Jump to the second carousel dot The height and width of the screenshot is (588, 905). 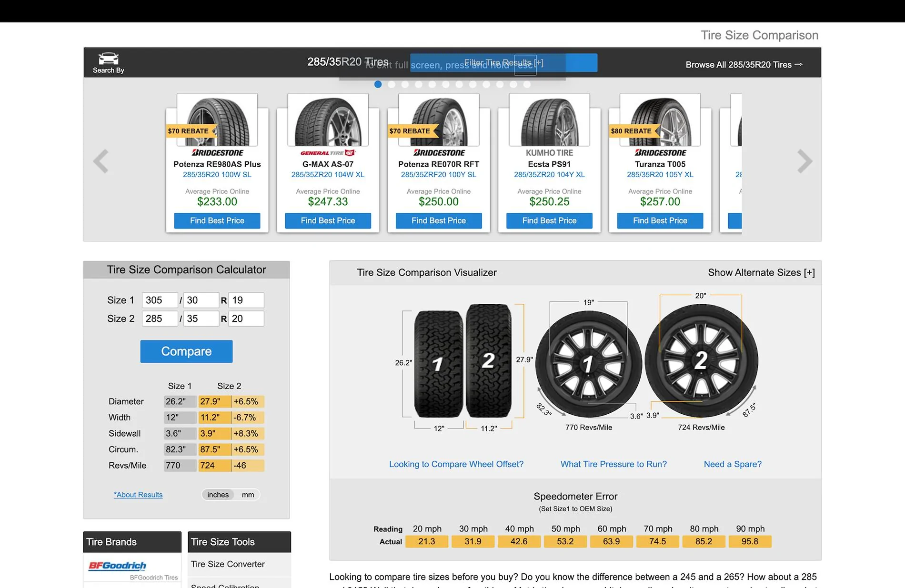click(392, 84)
